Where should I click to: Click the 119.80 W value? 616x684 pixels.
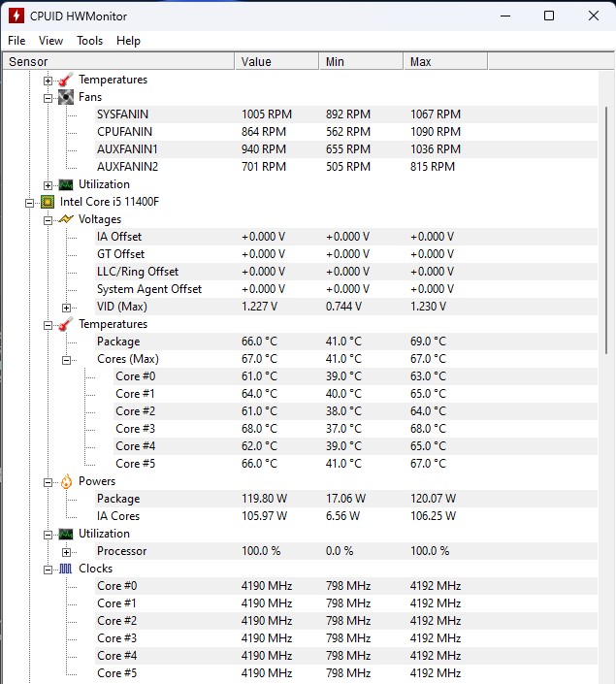265,498
